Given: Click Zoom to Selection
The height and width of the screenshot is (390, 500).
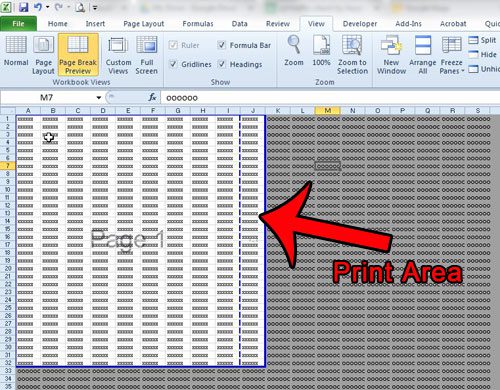Looking at the screenshot, I should [352, 55].
